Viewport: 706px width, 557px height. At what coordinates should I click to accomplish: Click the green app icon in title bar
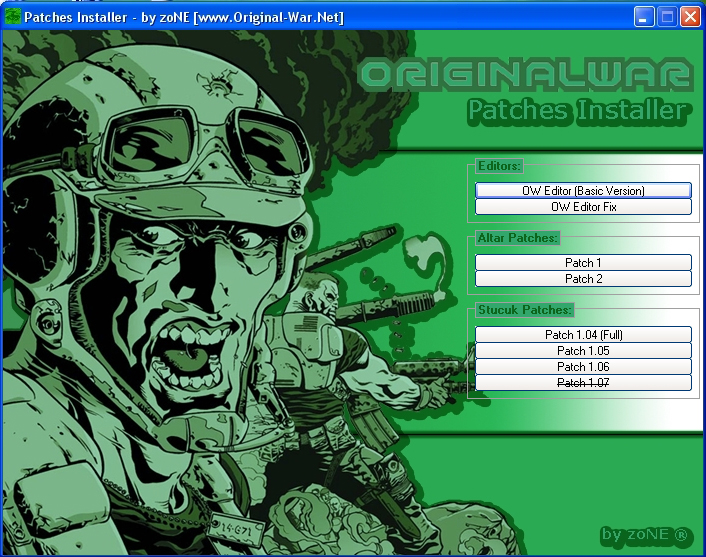[x=13, y=17]
